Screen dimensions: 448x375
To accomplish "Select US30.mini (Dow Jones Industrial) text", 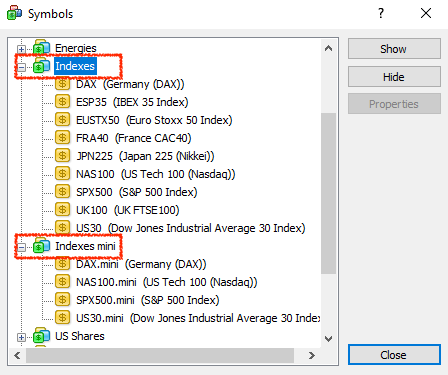I will (198, 318).
